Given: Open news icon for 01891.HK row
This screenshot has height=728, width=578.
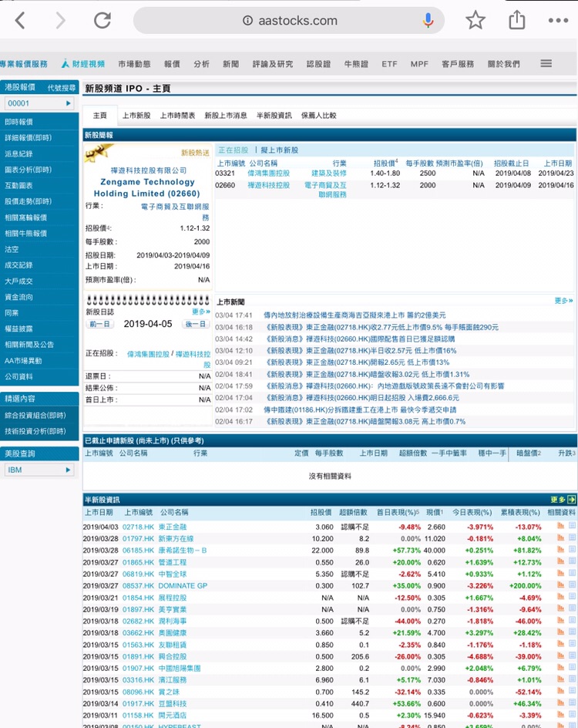Looking at the screenshot, I should point(572,656).
